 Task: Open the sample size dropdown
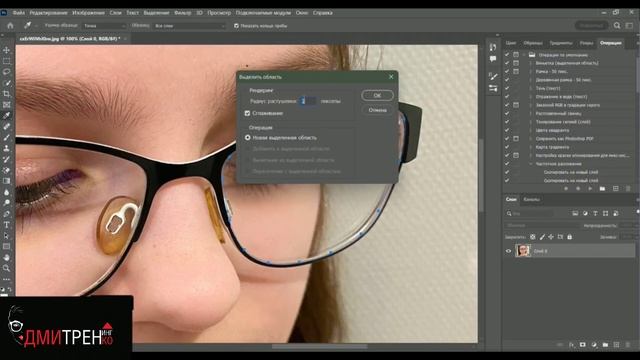click(x=104, y=26)
